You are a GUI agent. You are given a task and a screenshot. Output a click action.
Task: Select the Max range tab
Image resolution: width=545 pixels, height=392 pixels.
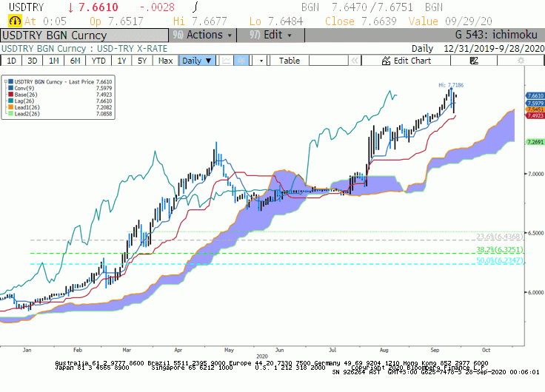point(165,61)
